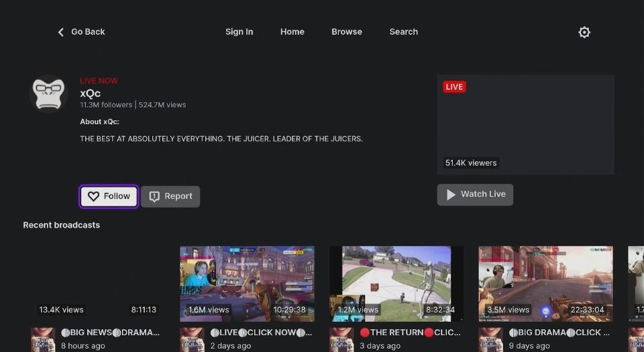Open the 10:29:38 broadcast thumbnail

[x=248, y=283]
